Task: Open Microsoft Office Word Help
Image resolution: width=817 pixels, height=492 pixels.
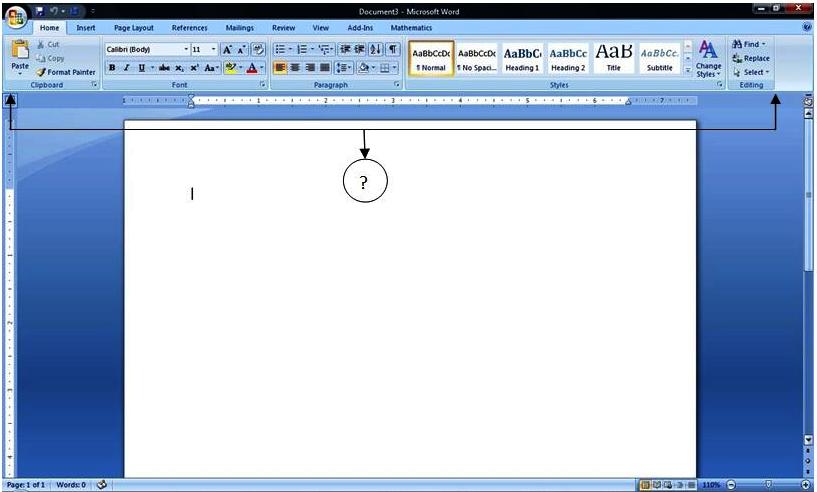Action: click(x=807, y=28)
